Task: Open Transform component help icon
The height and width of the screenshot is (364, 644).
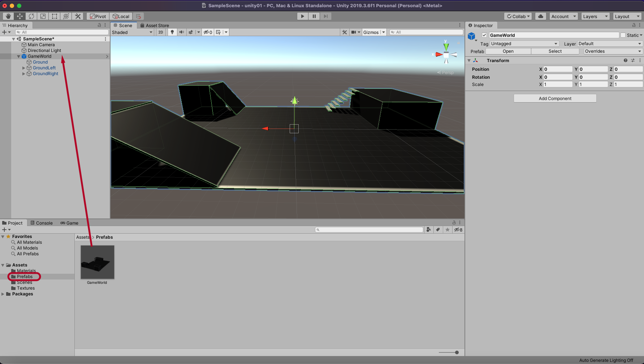Action: click(626, 60)
